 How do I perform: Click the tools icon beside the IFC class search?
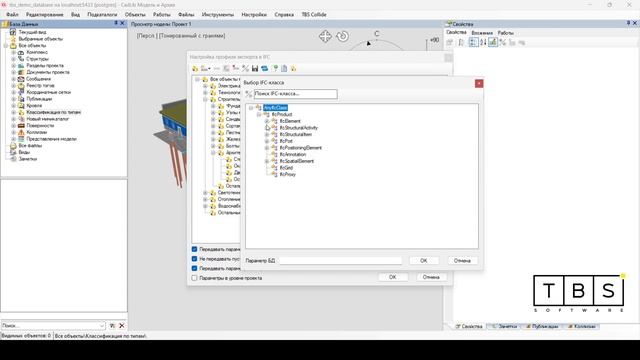pos(249,94)
